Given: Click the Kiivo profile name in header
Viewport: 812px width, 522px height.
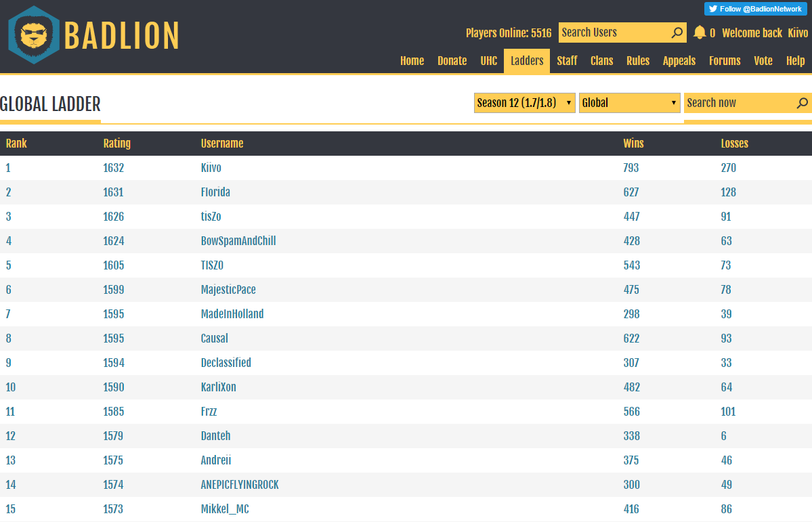Looking at the screenshot, I should [x=798, y=32].
